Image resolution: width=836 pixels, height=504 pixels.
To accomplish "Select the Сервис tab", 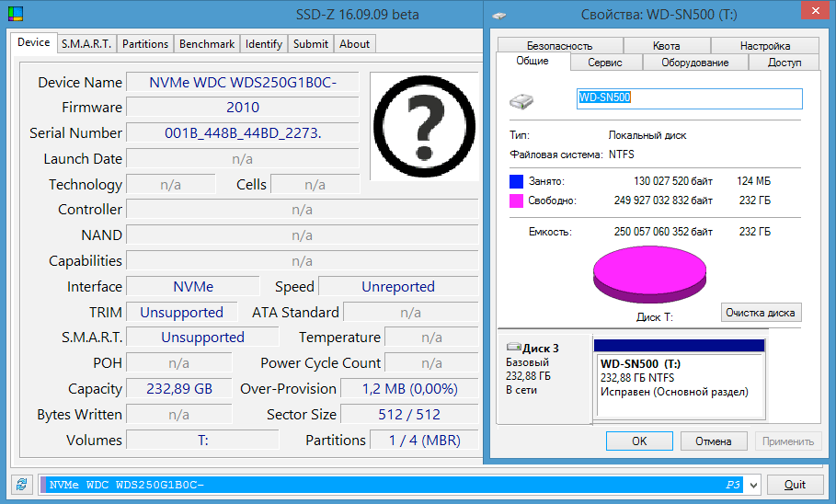I will click(605, 63).
